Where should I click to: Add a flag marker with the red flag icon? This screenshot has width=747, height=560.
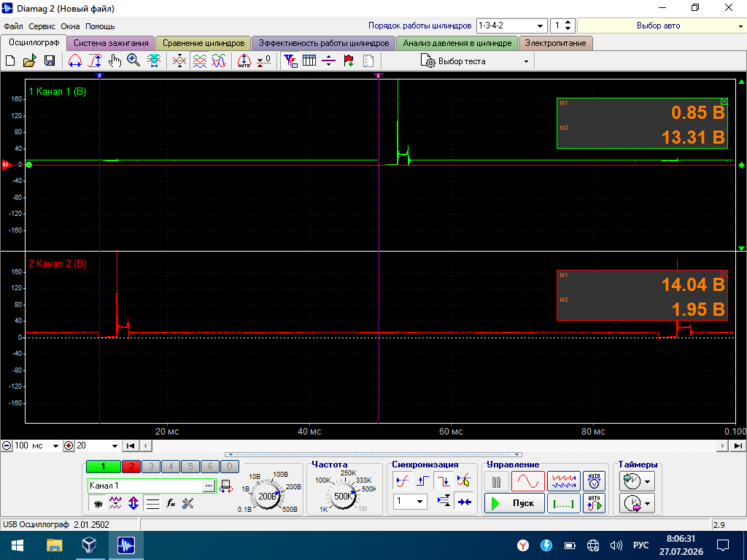point(348,61)
